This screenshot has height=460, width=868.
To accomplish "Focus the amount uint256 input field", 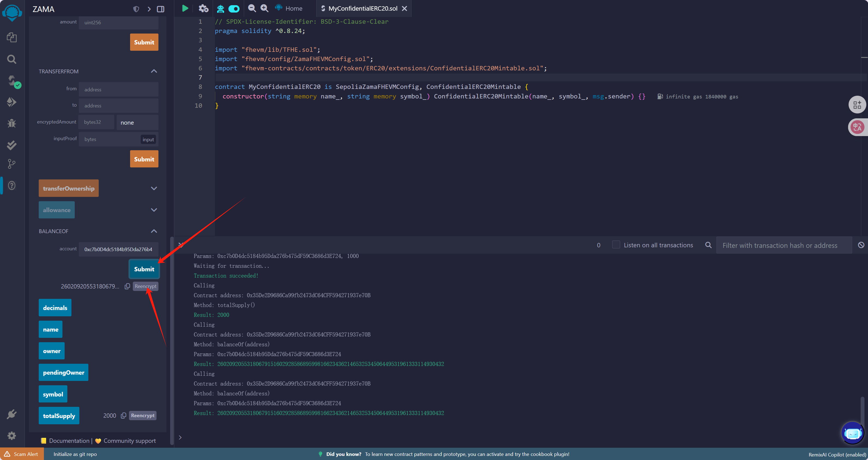I will tap(119, 22).
